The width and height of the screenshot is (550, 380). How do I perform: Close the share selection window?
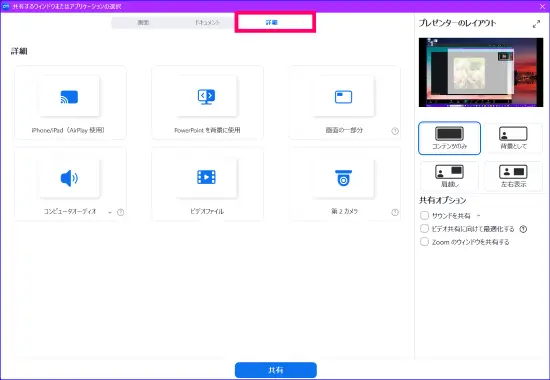[542, 6]
